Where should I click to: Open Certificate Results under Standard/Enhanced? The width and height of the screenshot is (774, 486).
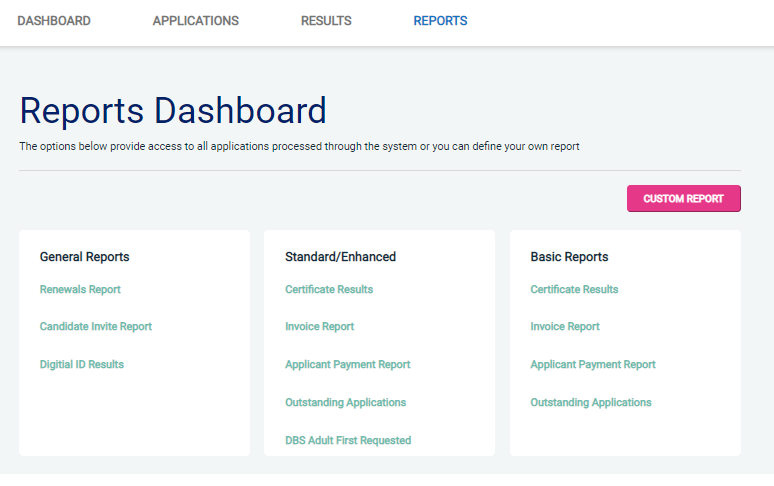tap(329, 290)
